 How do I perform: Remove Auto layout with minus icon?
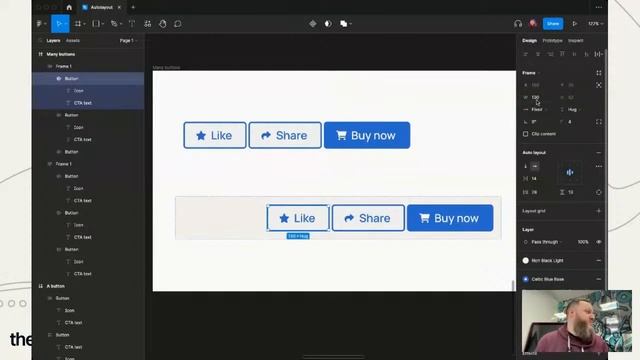click(599, 153)
